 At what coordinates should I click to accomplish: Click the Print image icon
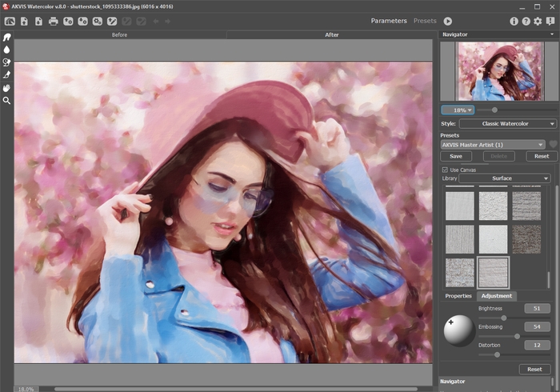(x=54, y=22)
